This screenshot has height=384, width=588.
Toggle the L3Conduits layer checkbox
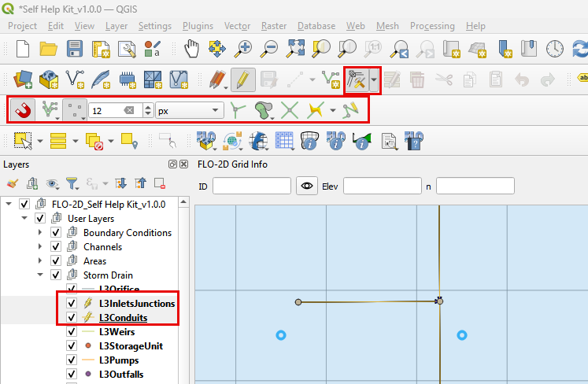tap(72, 318)
